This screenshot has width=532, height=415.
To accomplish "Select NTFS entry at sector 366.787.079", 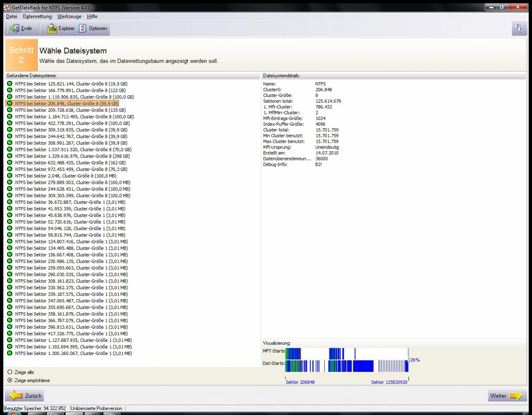I will pos(71,320).
